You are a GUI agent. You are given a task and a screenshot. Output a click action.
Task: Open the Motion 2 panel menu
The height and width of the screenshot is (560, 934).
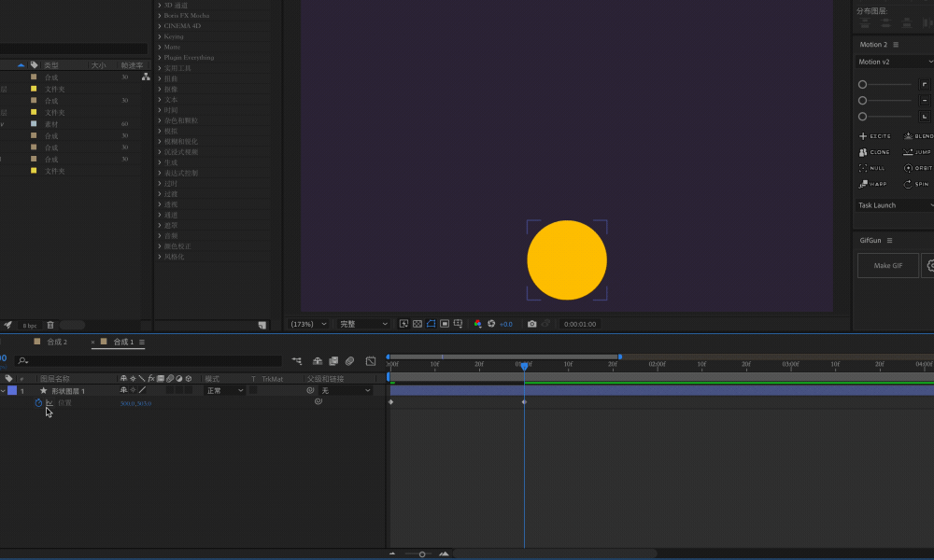pyautogui.click(x=896, y=45)
